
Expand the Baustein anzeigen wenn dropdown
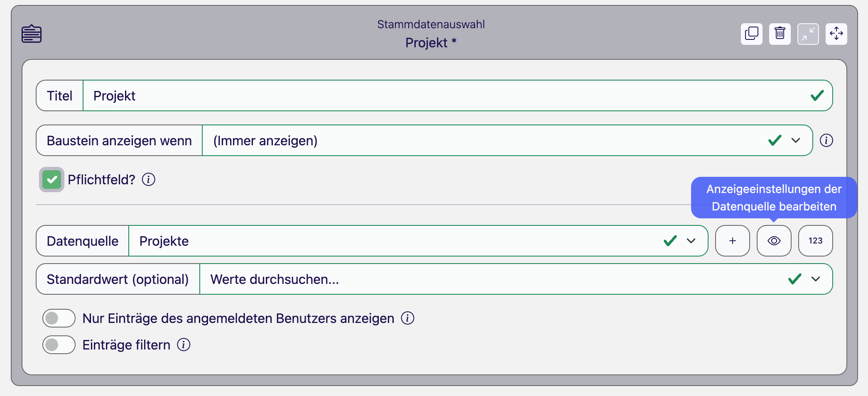point(795,140)
